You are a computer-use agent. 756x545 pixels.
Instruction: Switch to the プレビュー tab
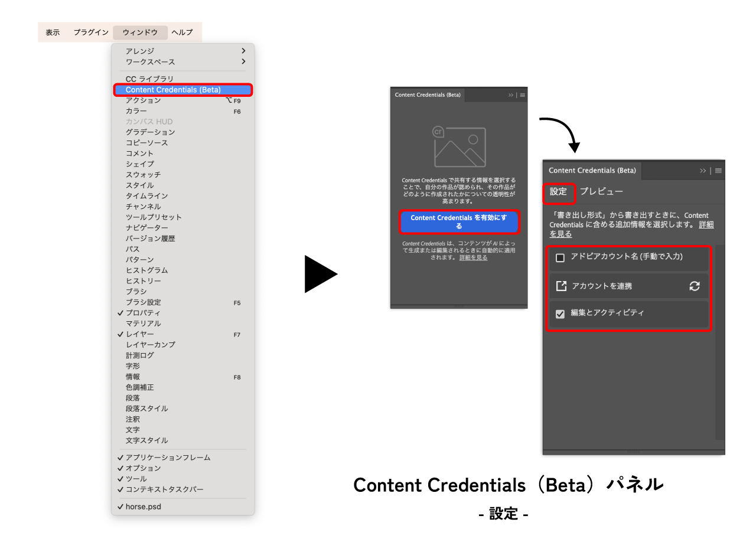click(601, 192)
